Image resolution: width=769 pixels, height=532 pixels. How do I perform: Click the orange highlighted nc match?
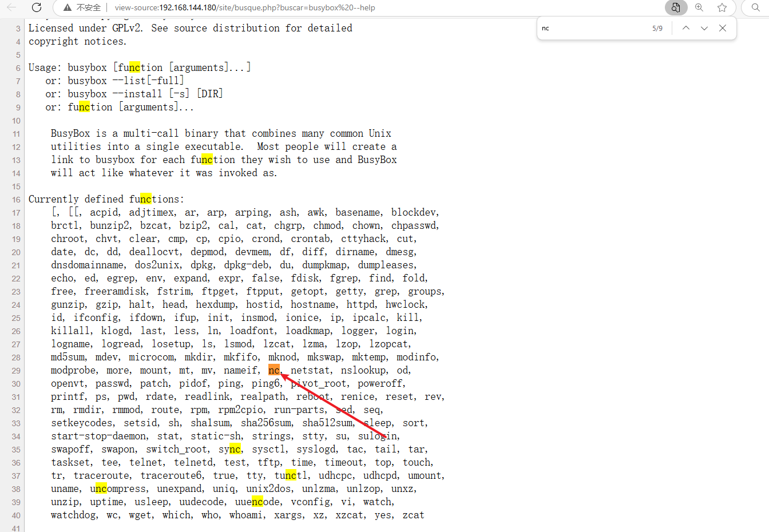pyautogui.click(x=274, y=370)
